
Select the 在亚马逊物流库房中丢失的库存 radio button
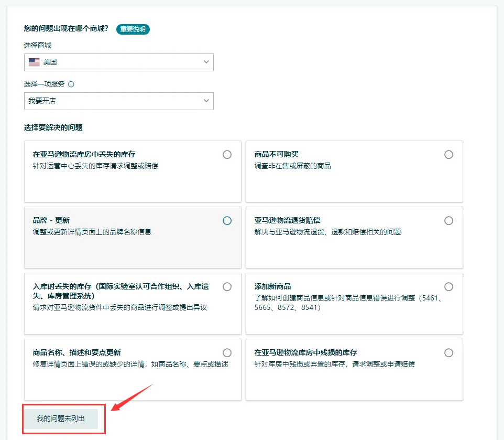pyautogui.click(x=227, y=154)
